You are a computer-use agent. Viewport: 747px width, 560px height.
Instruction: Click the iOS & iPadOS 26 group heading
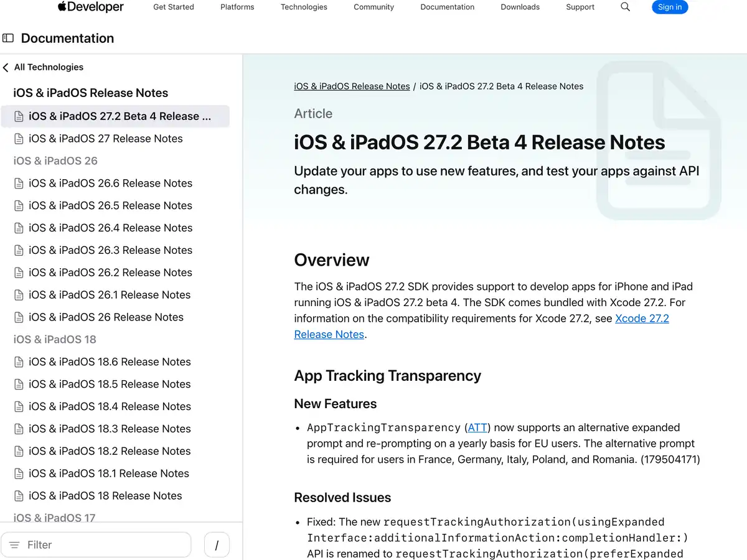(55, 161)
